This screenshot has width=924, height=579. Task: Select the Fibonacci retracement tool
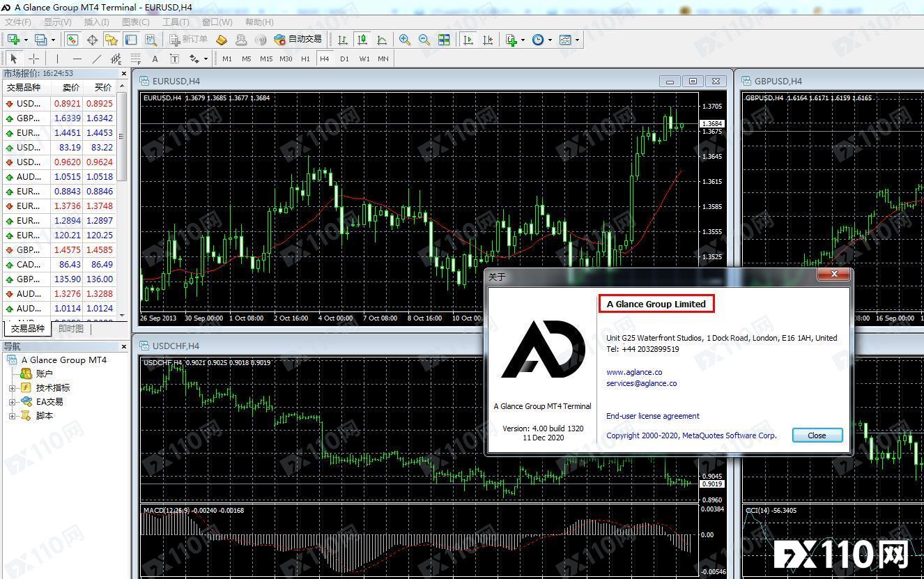(x=135, y=59)
